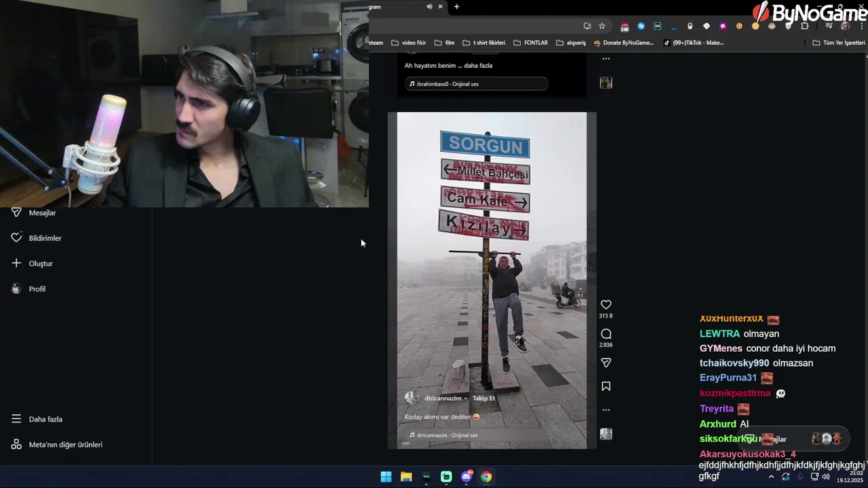Viewport: 868px width, 488px height.
Task: Open audio thumbnail beside the diricannazim reel
Action: point(606,434)
